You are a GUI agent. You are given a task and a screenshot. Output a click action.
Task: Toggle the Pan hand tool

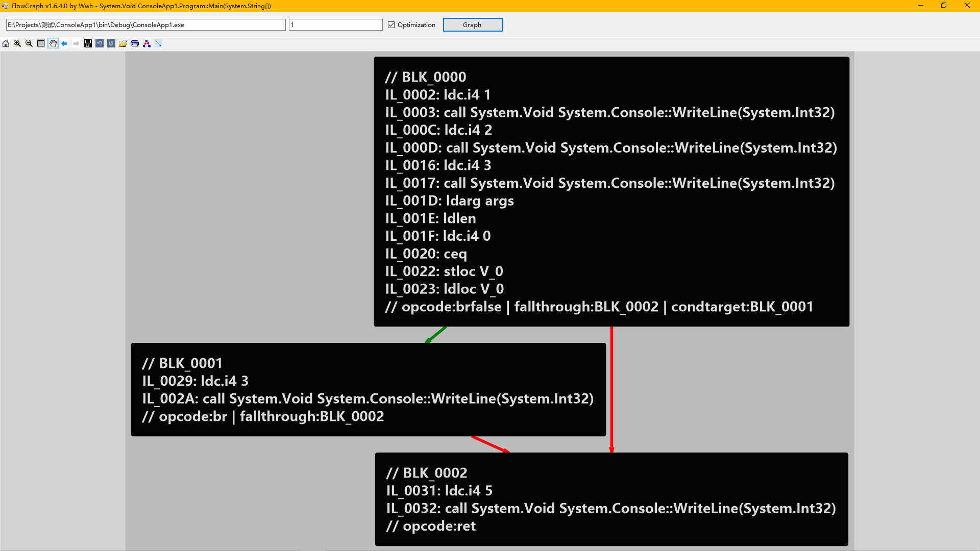pos(53,43)
